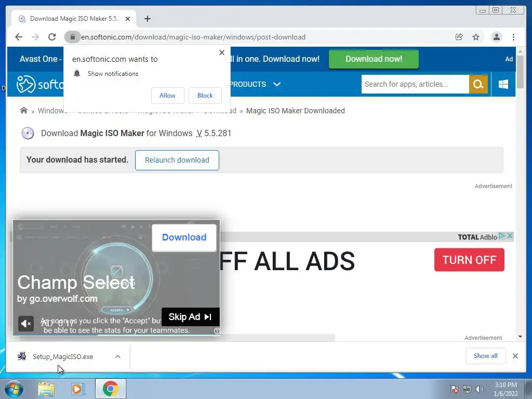Click the Windows platform icon
Screen dimensions: 532x399
pos(503,84)
